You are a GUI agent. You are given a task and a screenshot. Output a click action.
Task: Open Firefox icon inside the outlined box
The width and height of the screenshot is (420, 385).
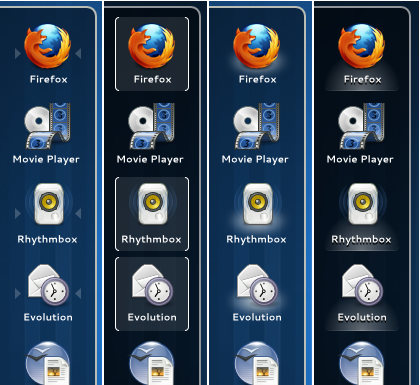(152, 46)
